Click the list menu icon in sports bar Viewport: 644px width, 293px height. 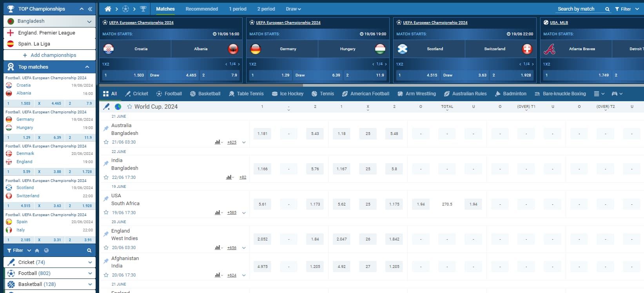point(599,94)
